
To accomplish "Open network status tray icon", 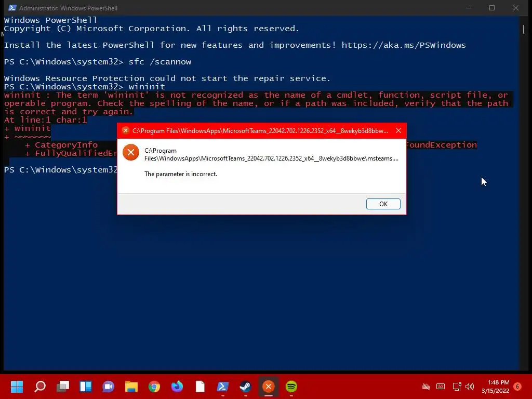I will (x=457, y=387).
